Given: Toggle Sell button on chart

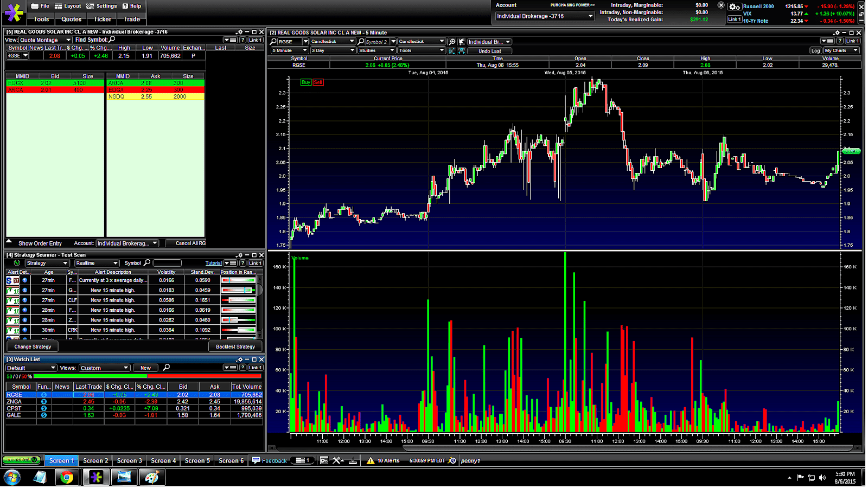Looking at the screenshot, I should [x=318, y=82].
